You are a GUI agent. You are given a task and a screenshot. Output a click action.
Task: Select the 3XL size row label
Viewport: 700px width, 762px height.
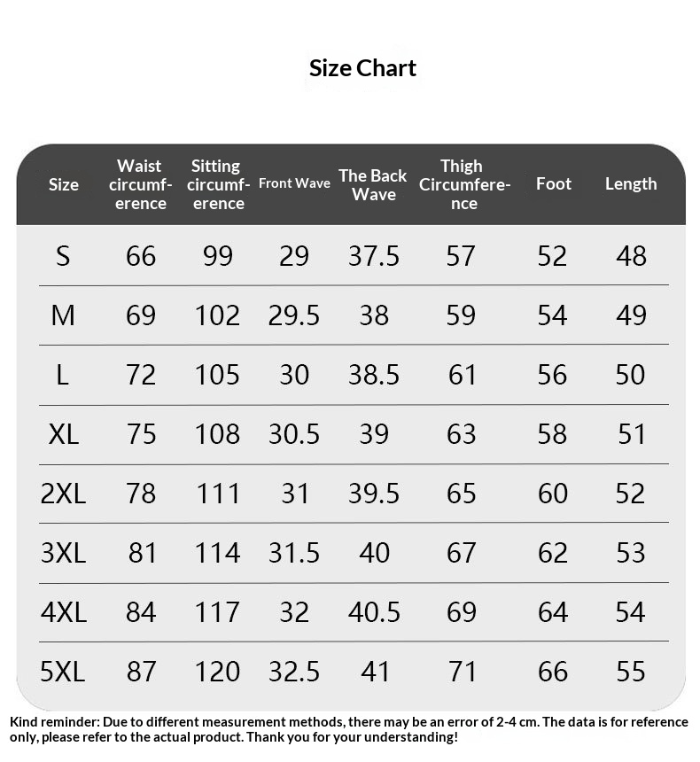[64, 553]
